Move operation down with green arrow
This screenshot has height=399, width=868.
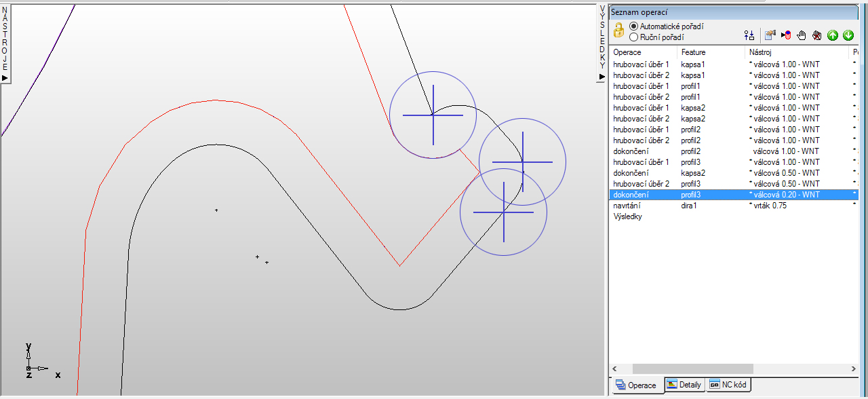click(848, 35)
